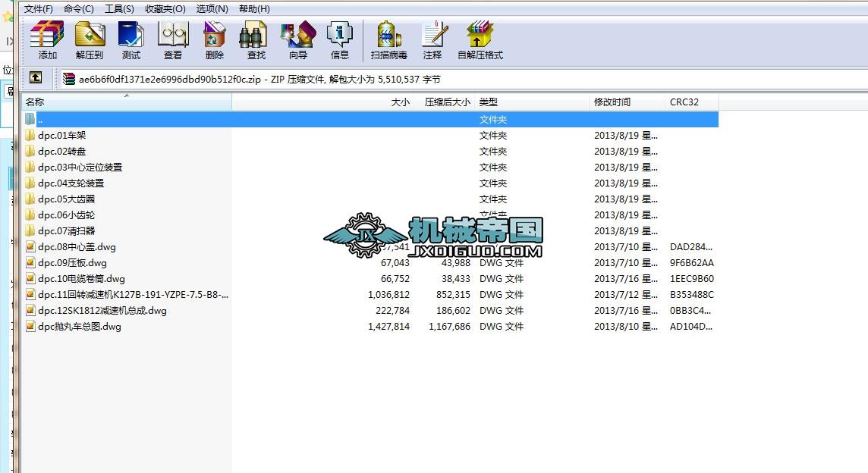The image size is (868, 473).
Task: Click folder icon of dpc.04支轮装置
Action: click(x=30, y=183)
